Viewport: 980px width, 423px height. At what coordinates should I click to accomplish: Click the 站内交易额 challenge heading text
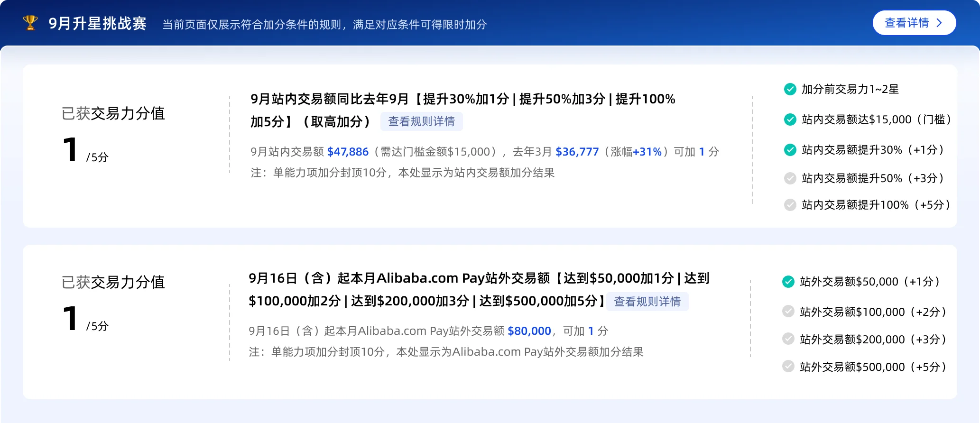pos(462,100)
